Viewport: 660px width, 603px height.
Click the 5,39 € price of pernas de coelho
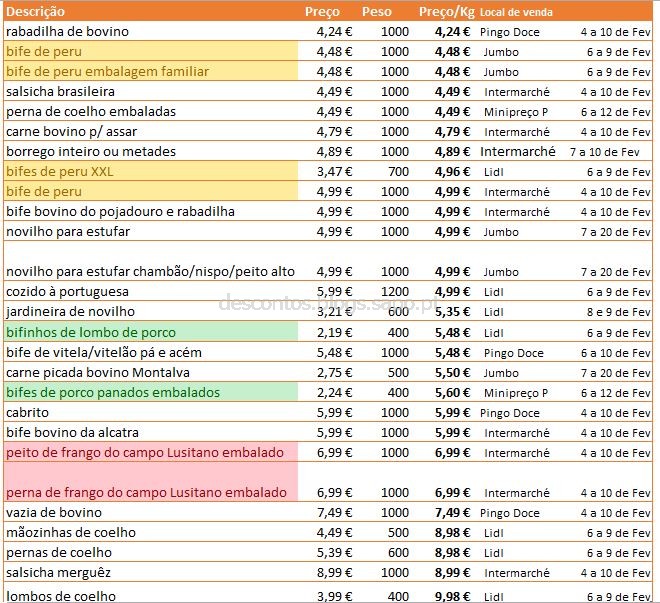(334, 553)
